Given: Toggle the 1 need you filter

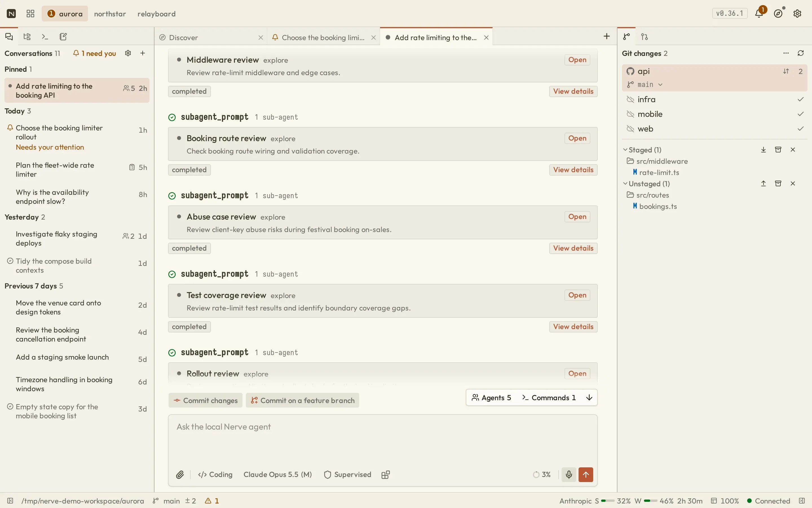Looking at the screenshot, I should pos(94,53).
